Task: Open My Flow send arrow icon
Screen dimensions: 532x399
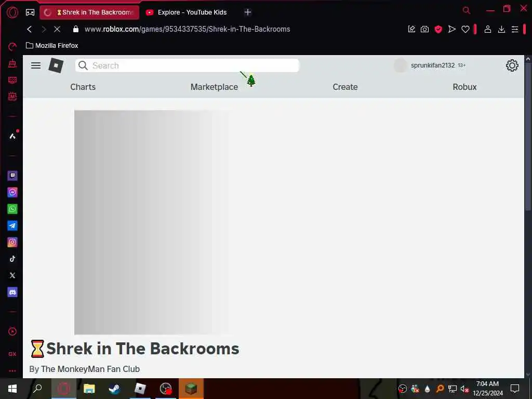Action: tap(451, 30)
